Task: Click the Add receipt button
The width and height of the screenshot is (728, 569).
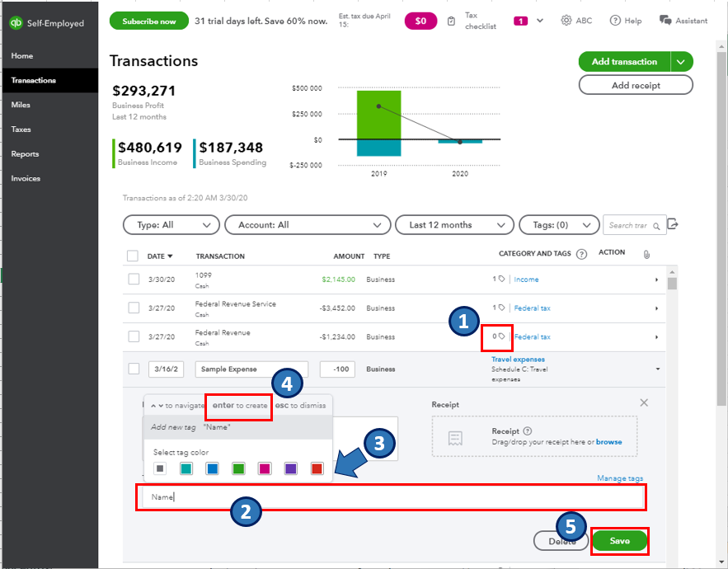Action: click(636, 86)
